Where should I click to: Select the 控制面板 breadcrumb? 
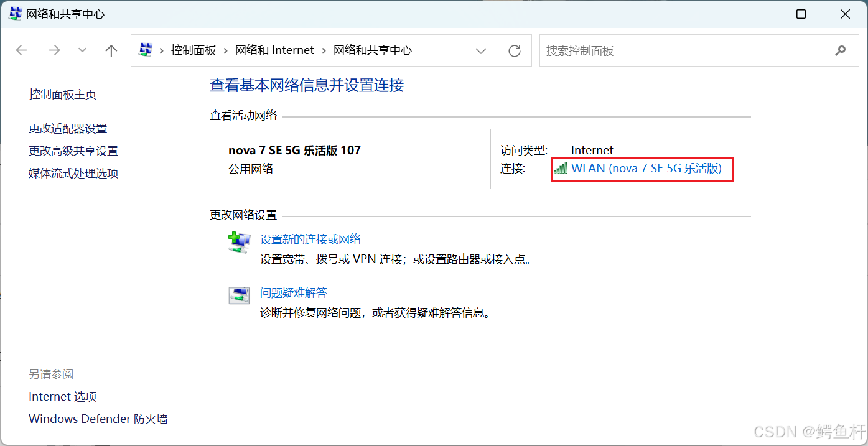pyautogui.click(x=194, y=50)
